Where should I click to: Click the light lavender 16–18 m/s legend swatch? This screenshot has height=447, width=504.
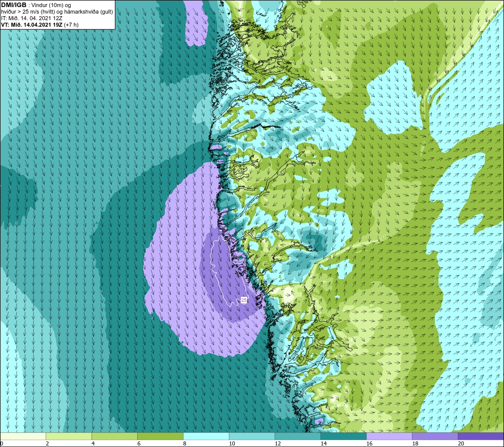(x=389, y=436)
